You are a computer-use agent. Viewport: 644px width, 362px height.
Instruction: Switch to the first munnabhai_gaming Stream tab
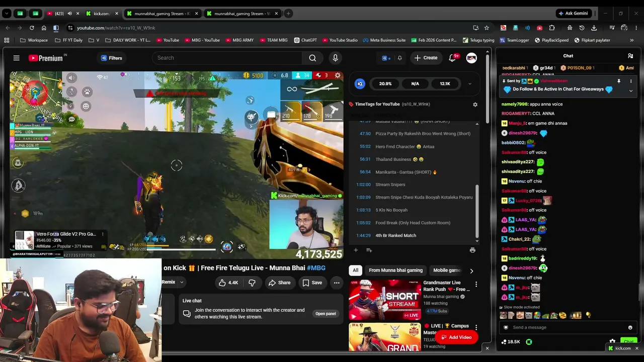(162, 14)
